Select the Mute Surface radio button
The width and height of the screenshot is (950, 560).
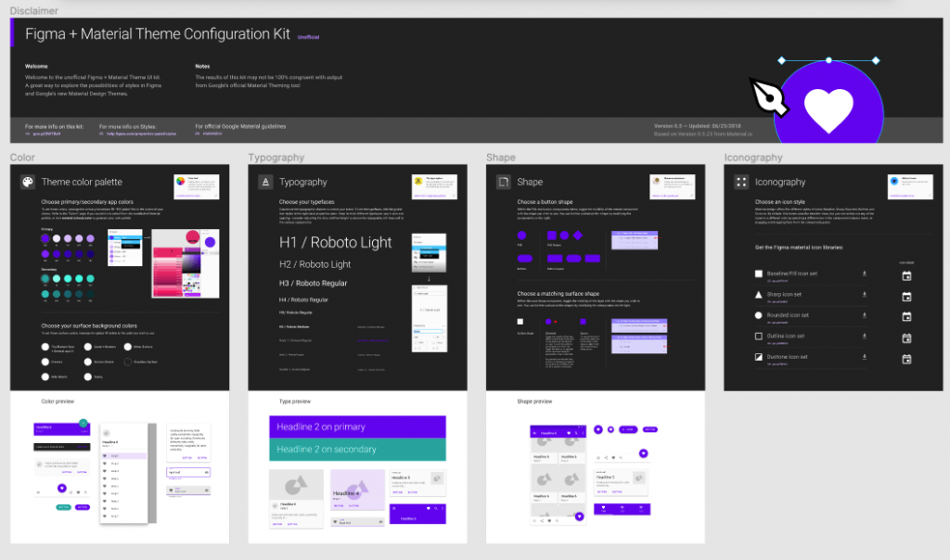(x=128, y=347)
